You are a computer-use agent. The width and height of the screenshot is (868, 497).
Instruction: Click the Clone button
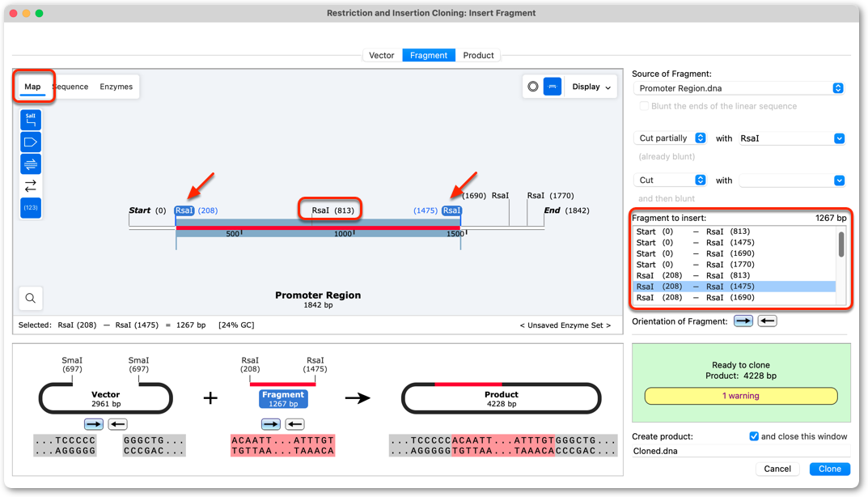point(830,469)
